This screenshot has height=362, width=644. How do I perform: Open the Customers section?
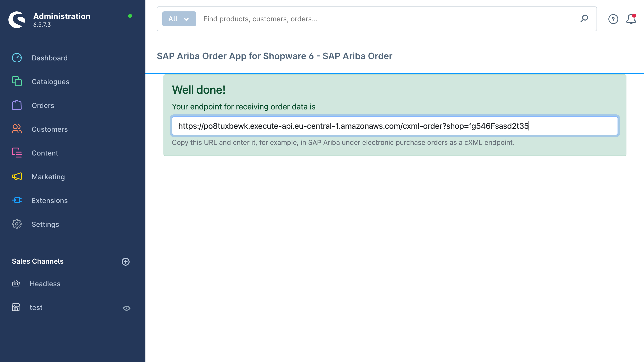coord(49,129)
